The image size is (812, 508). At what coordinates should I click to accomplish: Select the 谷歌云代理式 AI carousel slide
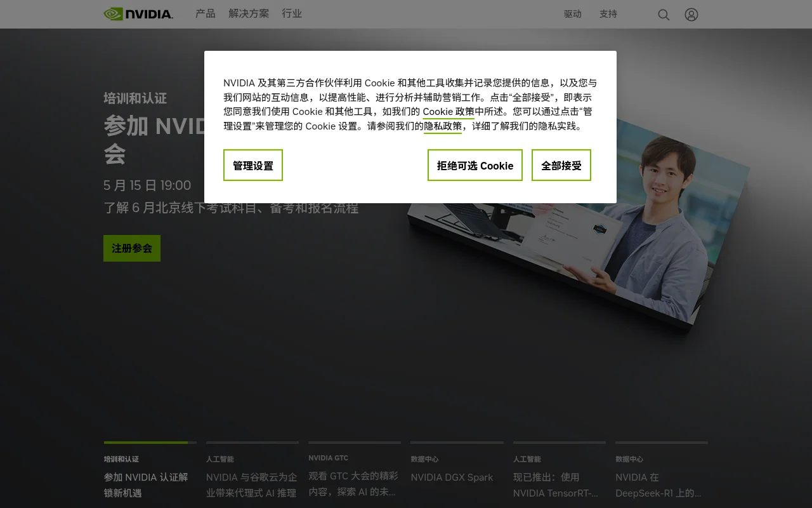(251, 485)
